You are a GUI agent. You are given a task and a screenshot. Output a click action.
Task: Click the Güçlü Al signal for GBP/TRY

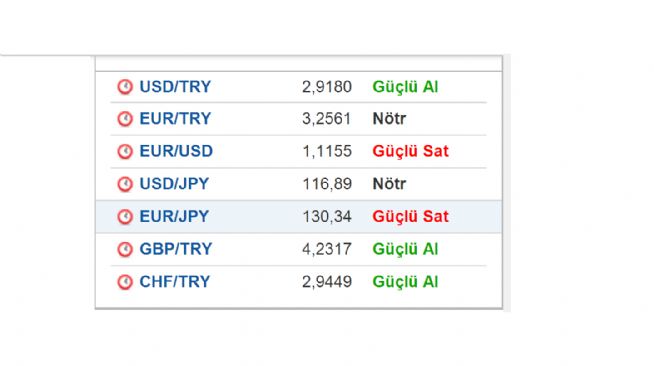[405, 249]
